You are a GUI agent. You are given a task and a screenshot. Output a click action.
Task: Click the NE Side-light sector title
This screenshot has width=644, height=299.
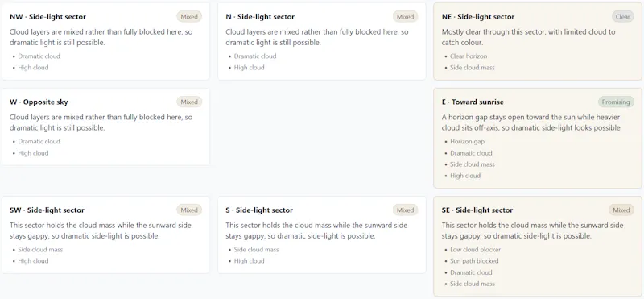[478, 17]
